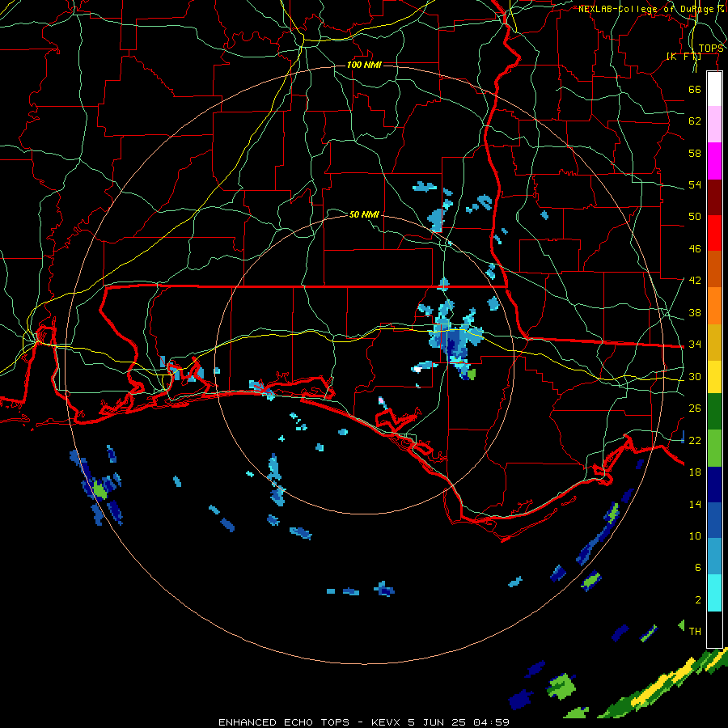Select the legend scale number 50
Screen dimensions: 728x728
pyautogui.click(x=695, y=216)
